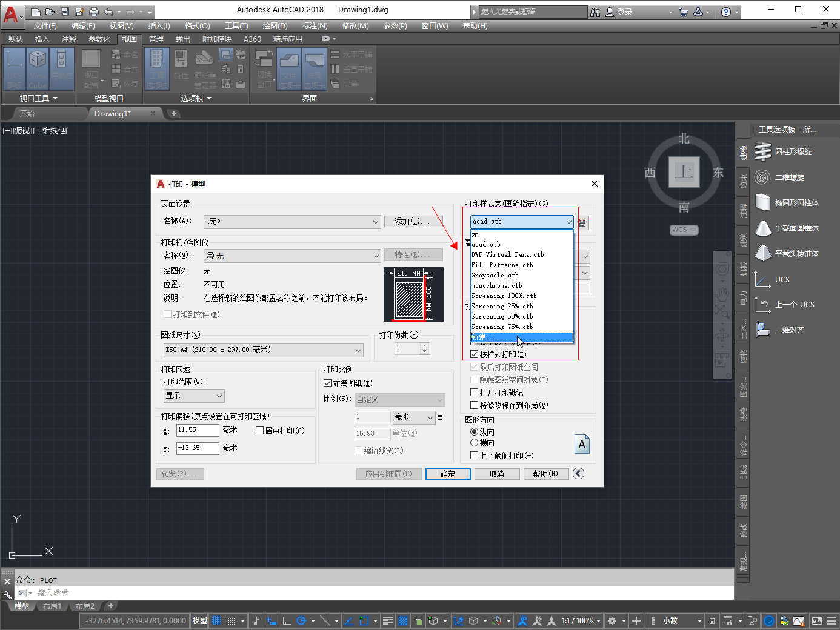Image resolution: width=840 pixels, height=630 pixels.
Task: Click the Y offset input field
Action: coord(198,448)
